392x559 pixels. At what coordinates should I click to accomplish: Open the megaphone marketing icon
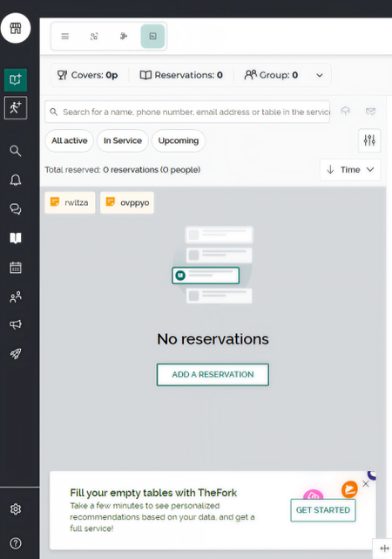(x=16, y=324)
